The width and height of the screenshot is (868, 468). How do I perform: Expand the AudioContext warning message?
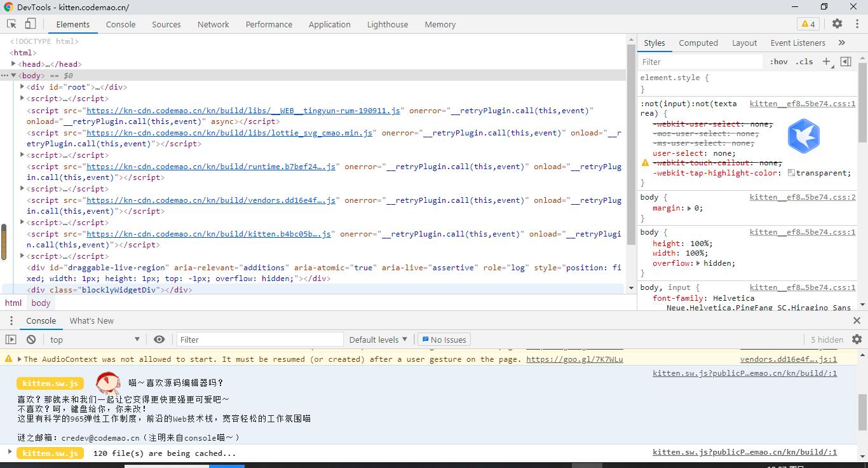pyautogui.click(x=18, y=359)
